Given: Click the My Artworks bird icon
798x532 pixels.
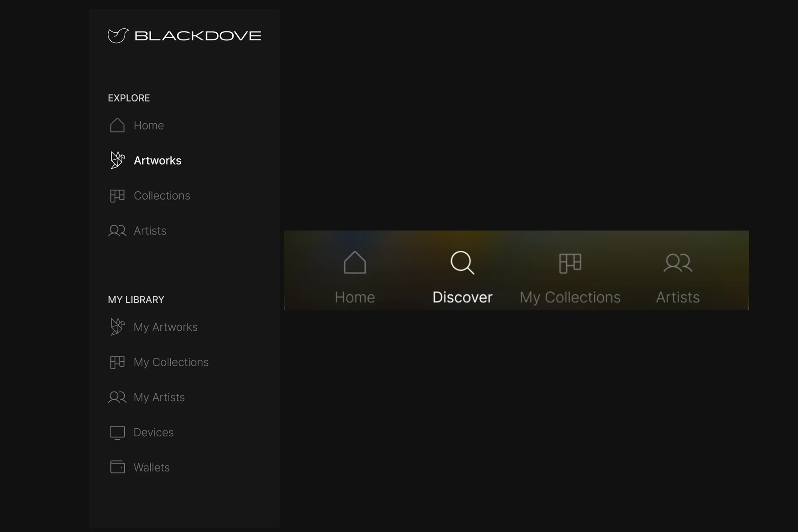Looking at the screenshot, I should click(x=117, y=327).
